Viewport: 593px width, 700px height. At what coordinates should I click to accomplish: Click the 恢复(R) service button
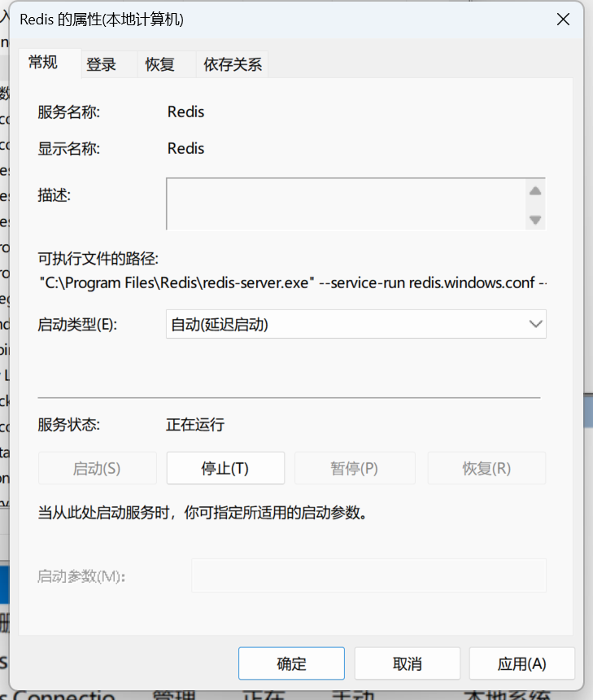tap(486, 468)
